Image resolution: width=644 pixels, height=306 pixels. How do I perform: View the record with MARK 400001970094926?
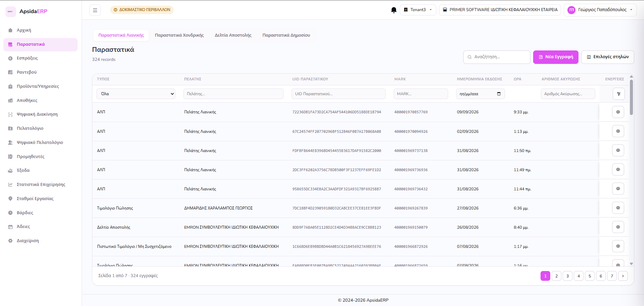pyautogui.click(x=618, y=131)
